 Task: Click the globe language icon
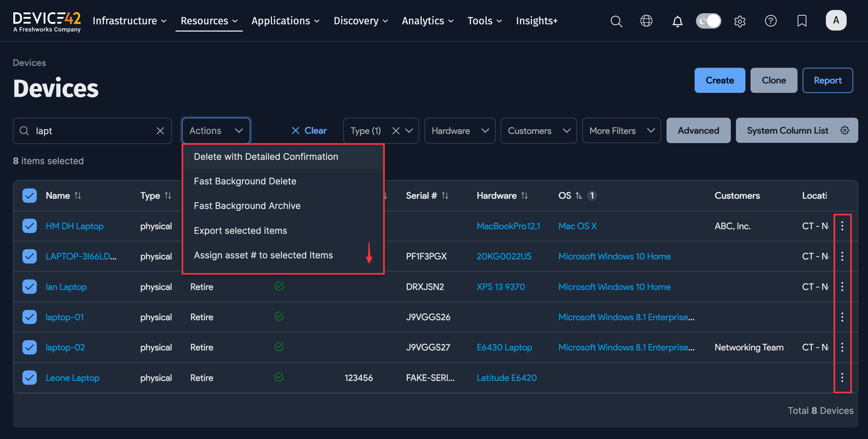pyautogui.click(x=646, y=21)
